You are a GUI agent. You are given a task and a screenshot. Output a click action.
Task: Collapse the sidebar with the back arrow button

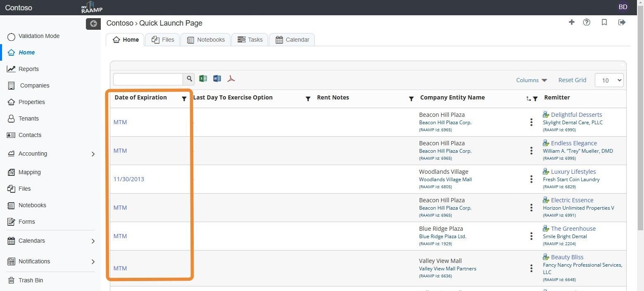pos(93,24)
